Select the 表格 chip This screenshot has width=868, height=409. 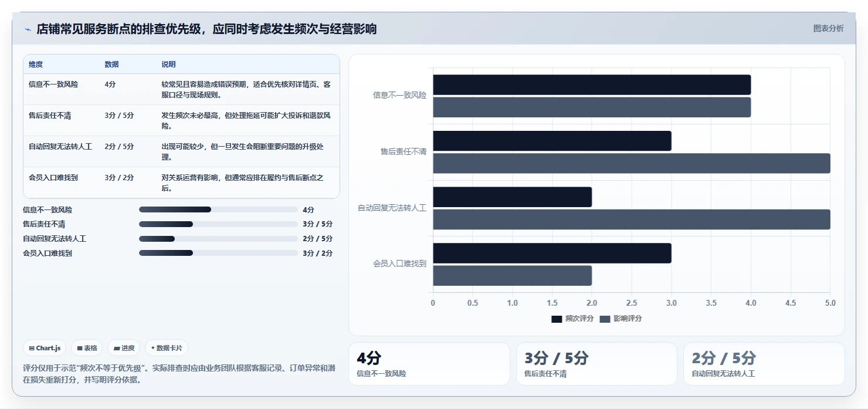point(87,348)
